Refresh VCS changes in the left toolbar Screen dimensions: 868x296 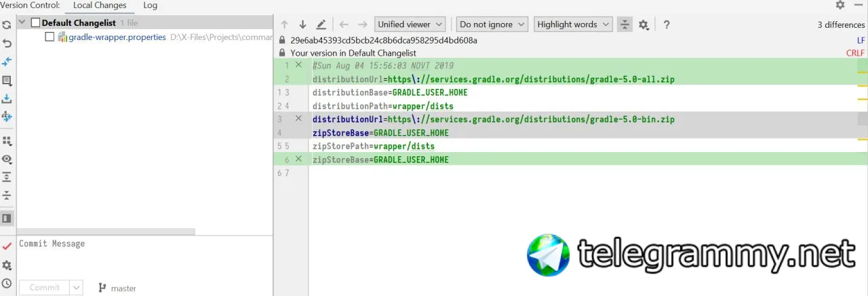click(7, 25)
